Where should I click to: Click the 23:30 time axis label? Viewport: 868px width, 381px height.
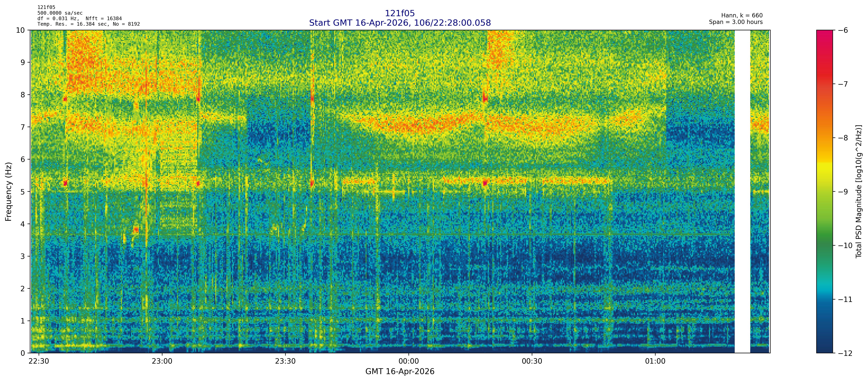pos(285,362)
